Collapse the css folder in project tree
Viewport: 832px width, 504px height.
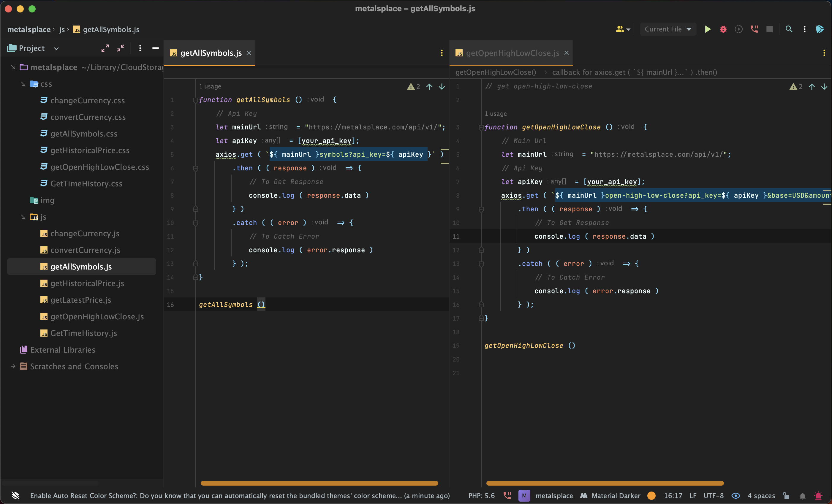(23, 84)
